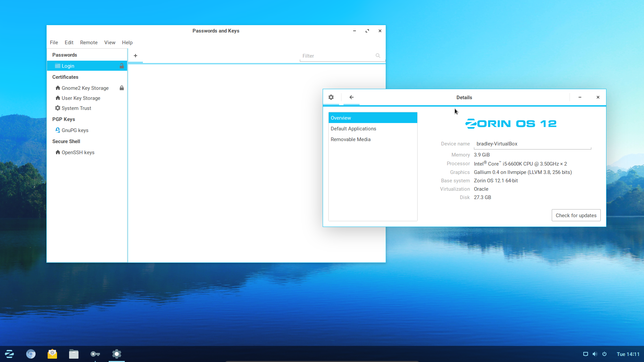
Task: Click the back arrow in Details header
Action: point(352,97)
